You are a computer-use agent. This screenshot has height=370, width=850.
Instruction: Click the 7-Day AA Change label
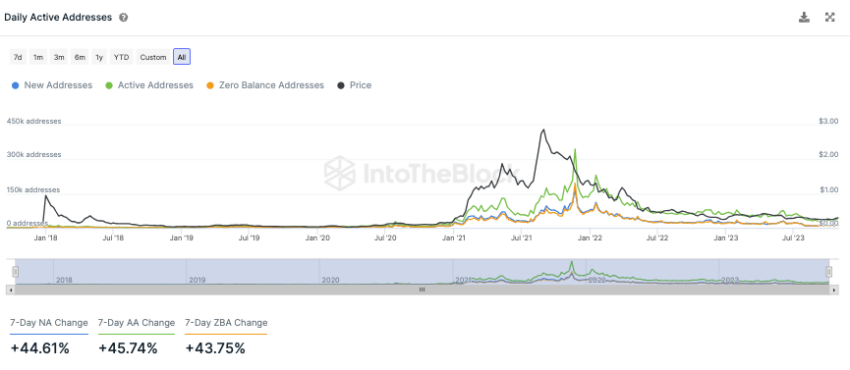point(136,323)
